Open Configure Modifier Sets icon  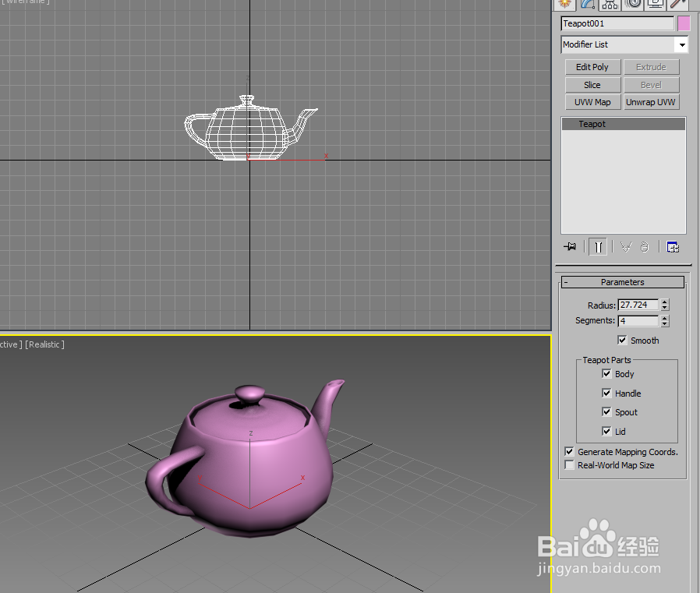673,247
